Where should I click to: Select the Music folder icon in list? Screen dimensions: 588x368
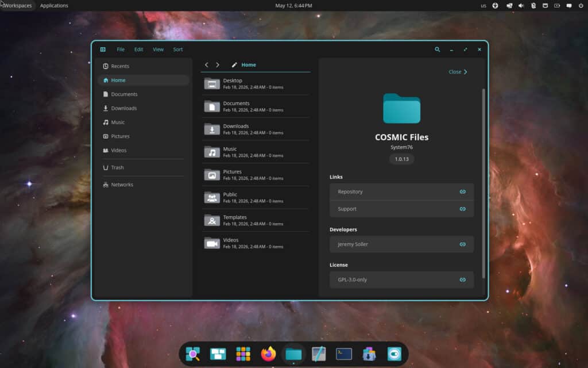click(x=212, y=152)
